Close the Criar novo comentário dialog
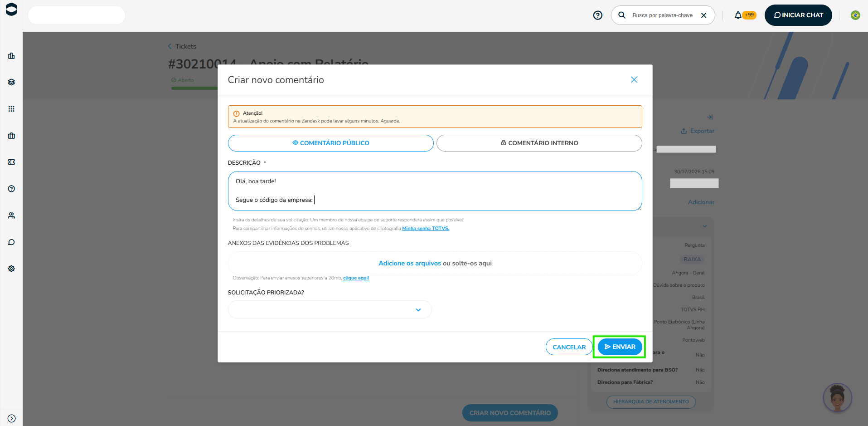The image size is (868, 426). pos(634,80)
